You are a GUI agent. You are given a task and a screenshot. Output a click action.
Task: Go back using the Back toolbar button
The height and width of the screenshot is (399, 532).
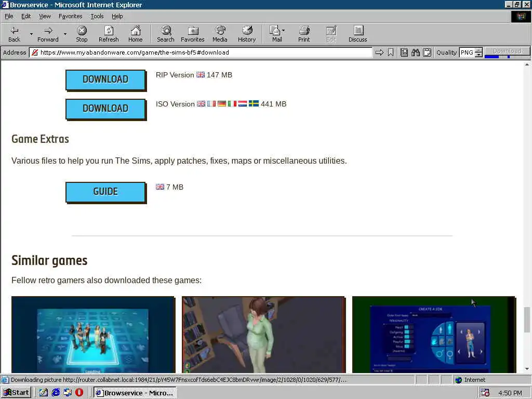[x=14, y=34]
